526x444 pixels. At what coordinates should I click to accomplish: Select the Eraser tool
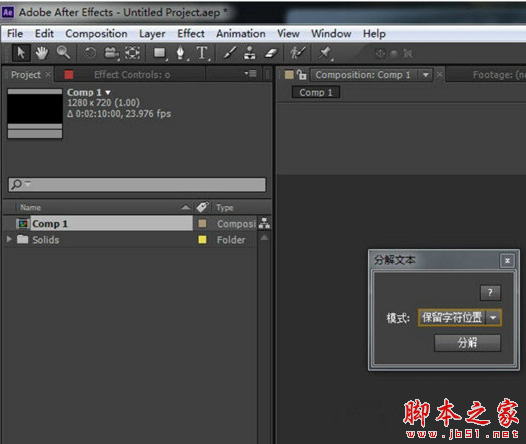tap(271, 53)
